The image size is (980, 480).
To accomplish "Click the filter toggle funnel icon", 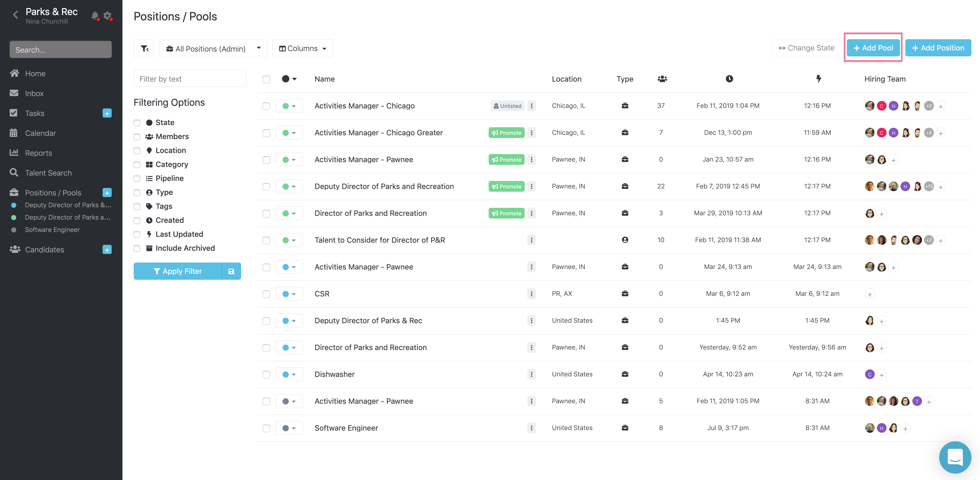I will pos(144,48).
